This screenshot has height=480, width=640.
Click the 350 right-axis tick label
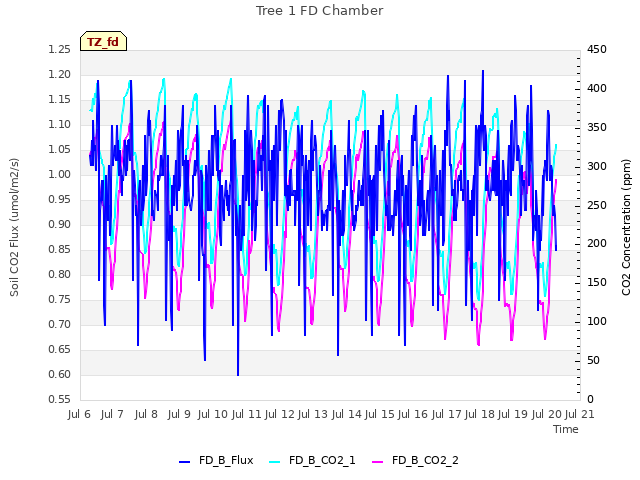coord(597,128)
